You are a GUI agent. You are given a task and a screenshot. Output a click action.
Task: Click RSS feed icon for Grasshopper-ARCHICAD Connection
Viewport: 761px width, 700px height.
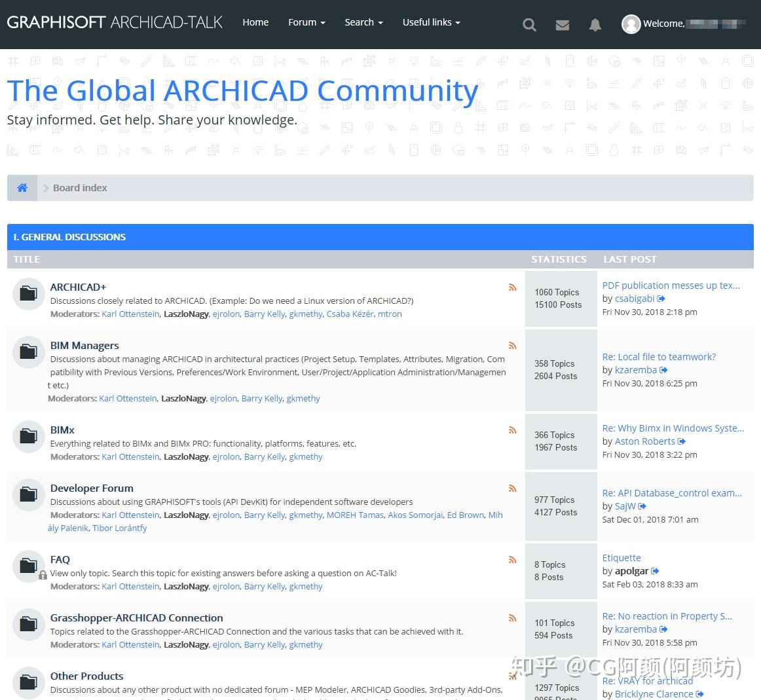point(513,618)
